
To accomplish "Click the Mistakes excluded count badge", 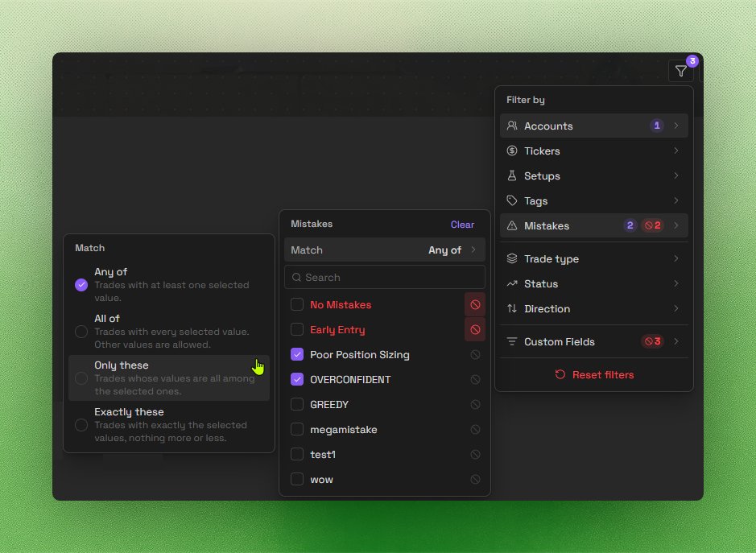I will coord(653,225).
